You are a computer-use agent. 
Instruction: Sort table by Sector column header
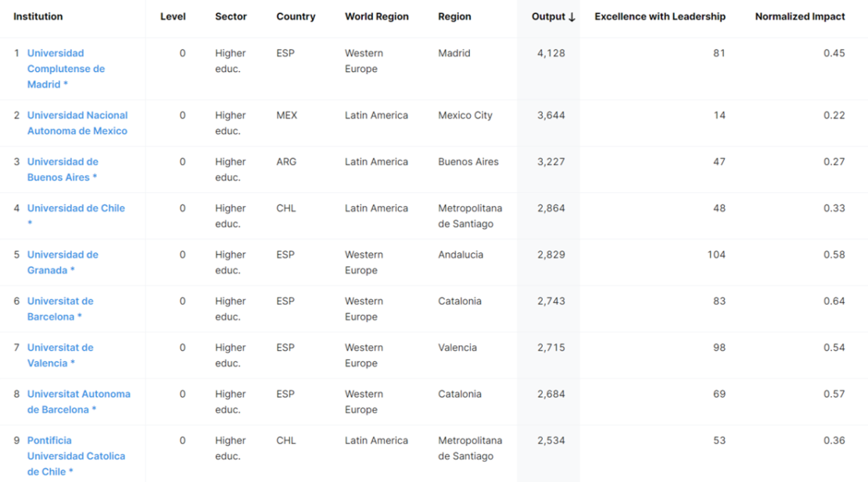click(231, 16)
